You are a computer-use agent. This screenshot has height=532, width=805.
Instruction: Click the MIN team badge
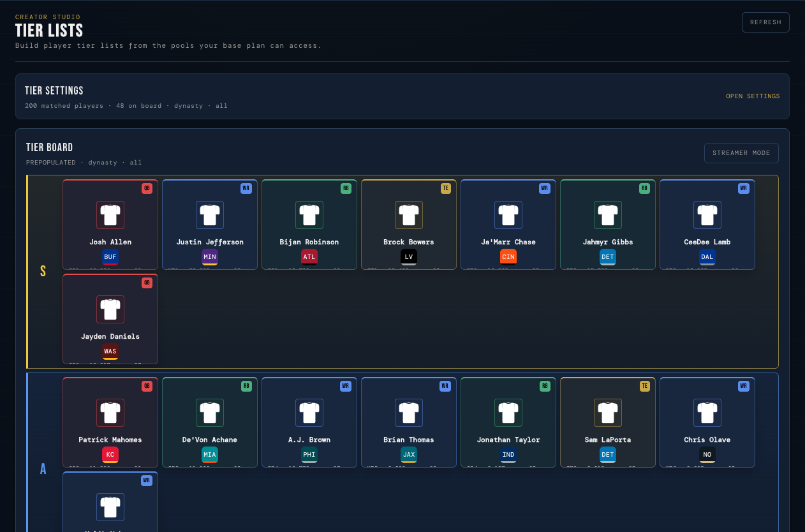click(x=210, y=257)
